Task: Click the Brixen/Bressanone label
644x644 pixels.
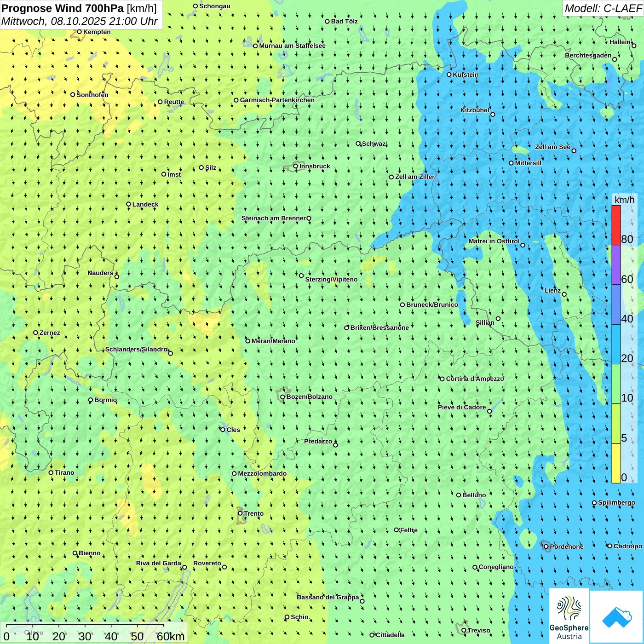Action: click(379, 328)
